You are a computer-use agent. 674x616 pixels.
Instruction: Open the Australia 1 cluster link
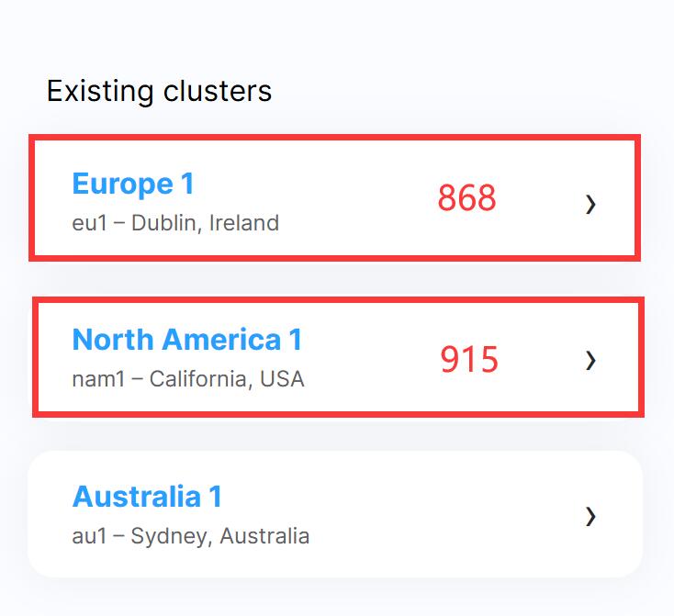(x=148, y=497)
